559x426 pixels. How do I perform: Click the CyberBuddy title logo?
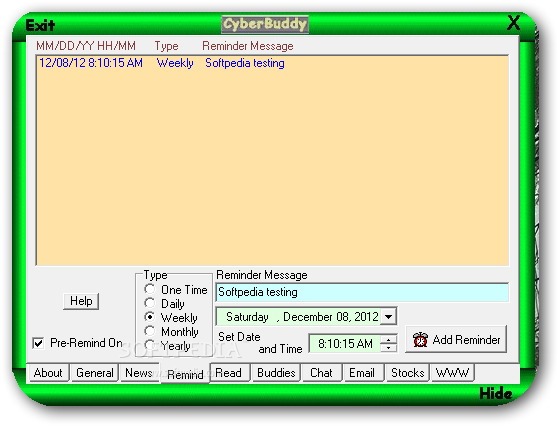(x=265, y=24)
